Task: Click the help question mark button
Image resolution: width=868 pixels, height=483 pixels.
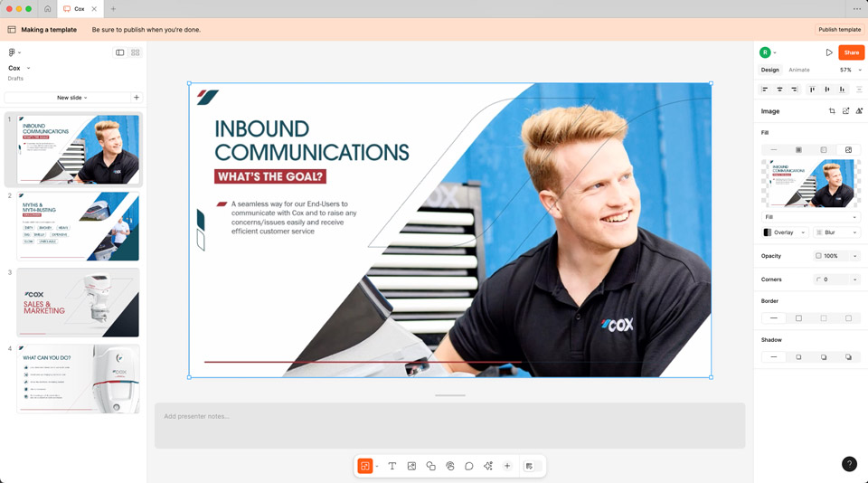Action: 849,464
